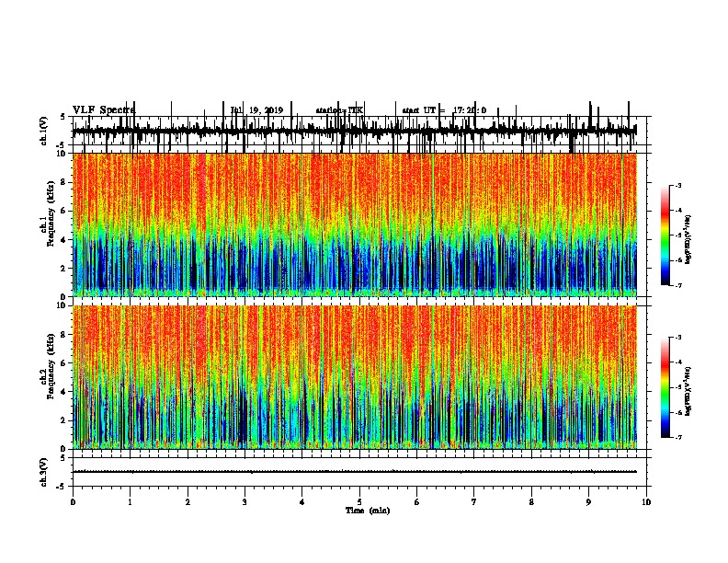728x563 pixels.
Task: Click the "VLF Spectra" plot title
Action: pos(104,110)
